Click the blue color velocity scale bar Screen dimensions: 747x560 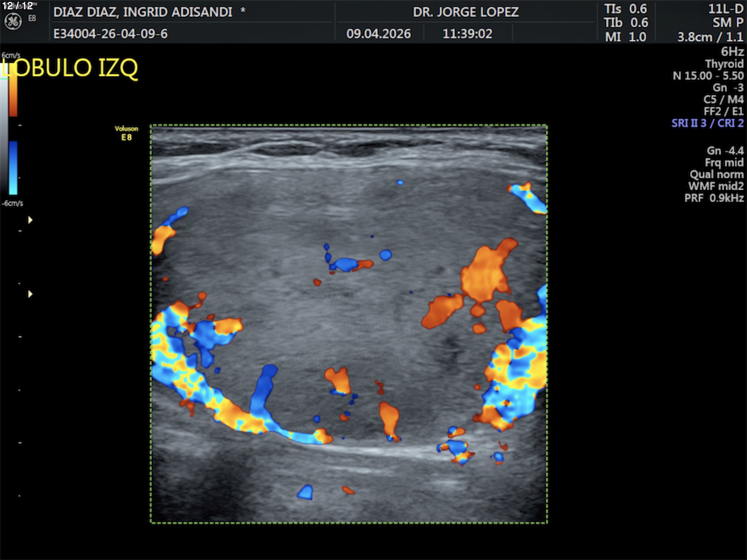click(x=13, y=168)
